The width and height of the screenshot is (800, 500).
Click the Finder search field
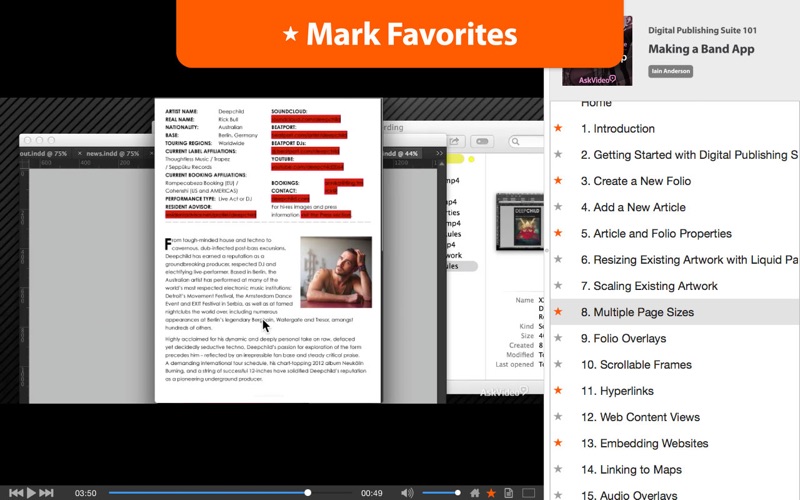tap(526, 141)
